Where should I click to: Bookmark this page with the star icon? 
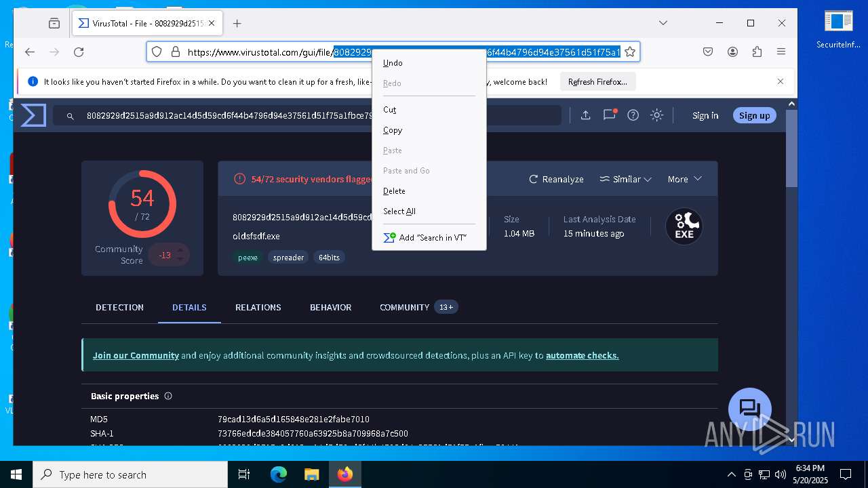click(x=630, y=52)
